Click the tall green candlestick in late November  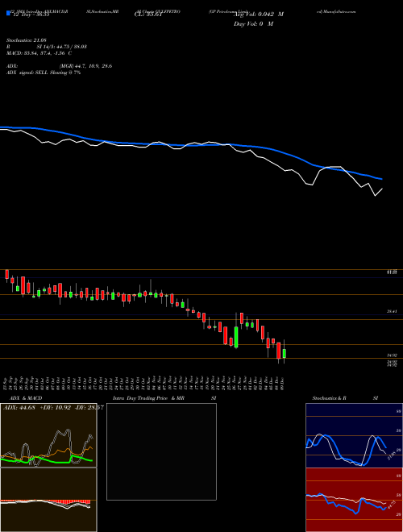pyautogui.click(x=236, y=337)
